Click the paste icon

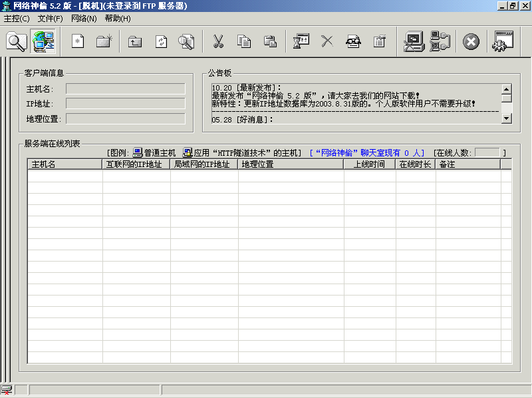[270, 41]
